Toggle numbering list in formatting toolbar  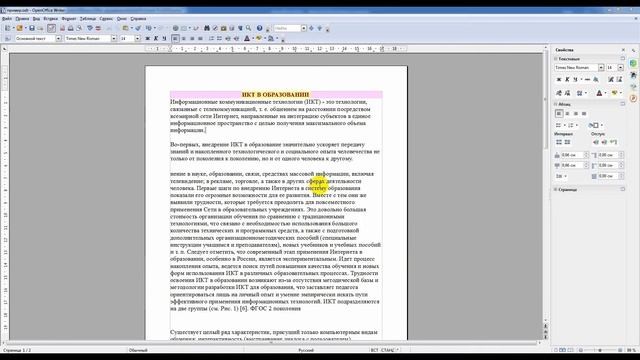tap(211, 38)
